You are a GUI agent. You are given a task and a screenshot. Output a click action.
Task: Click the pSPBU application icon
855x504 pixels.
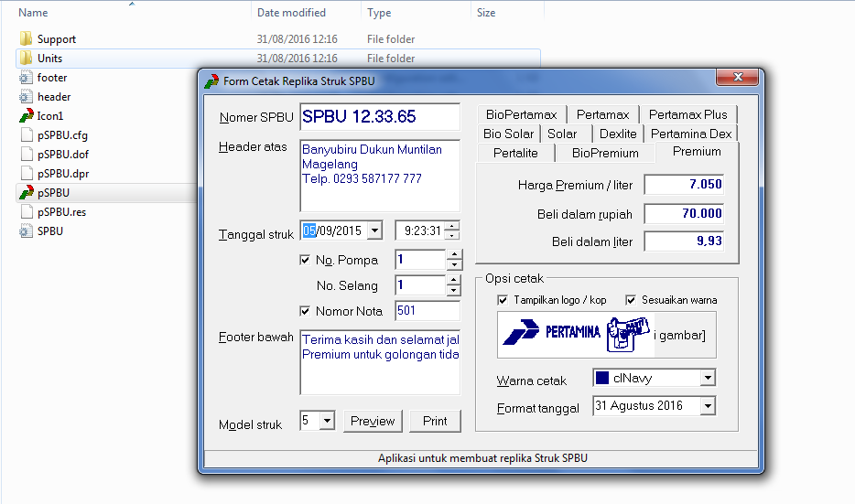(x=26, y=192)
